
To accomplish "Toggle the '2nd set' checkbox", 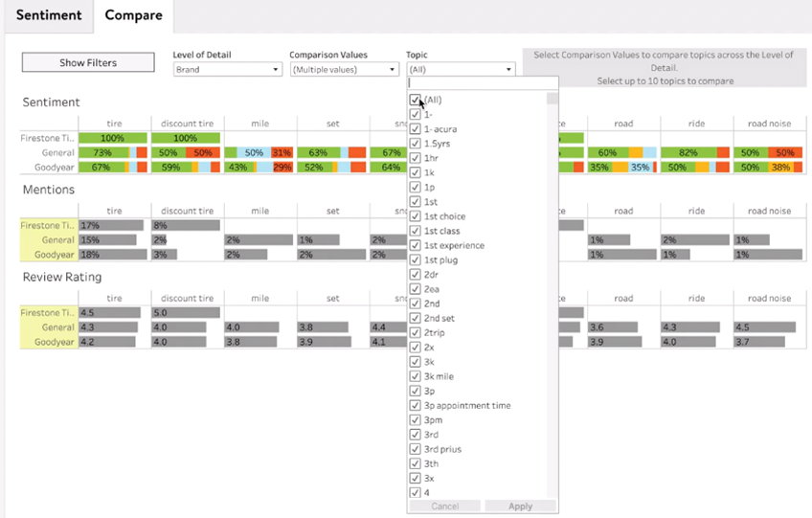I will pyautogui.click(x=415, y=318).
